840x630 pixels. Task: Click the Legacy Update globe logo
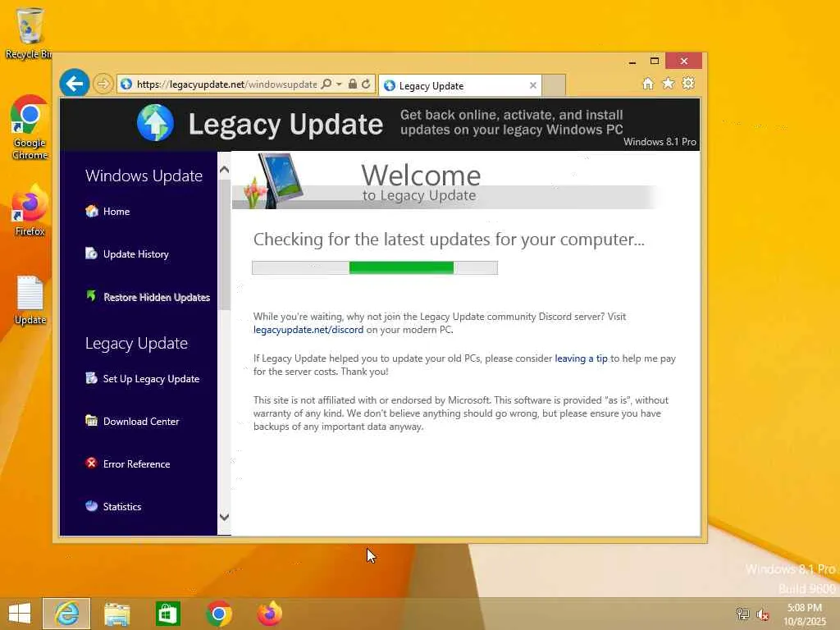tap(155, 123)
